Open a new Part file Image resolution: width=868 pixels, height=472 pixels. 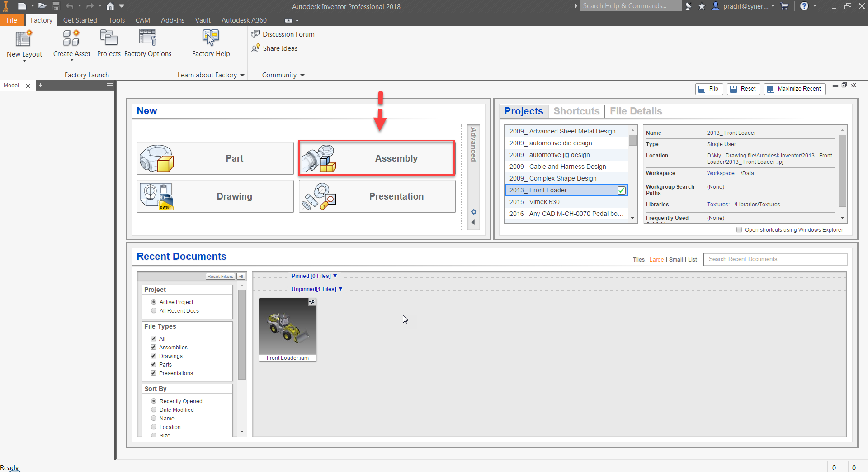click(215, 158)
